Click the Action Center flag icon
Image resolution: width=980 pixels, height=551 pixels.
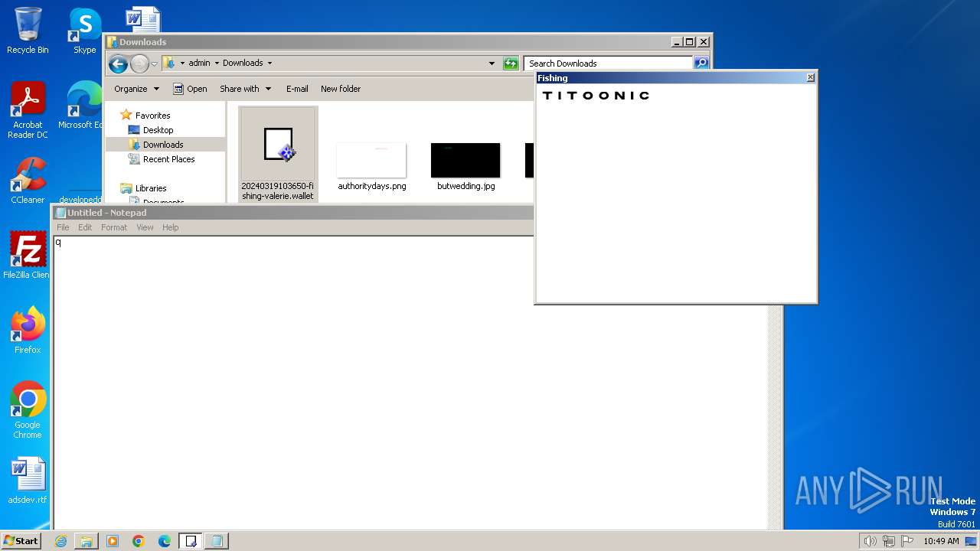(x=907, y=541)
